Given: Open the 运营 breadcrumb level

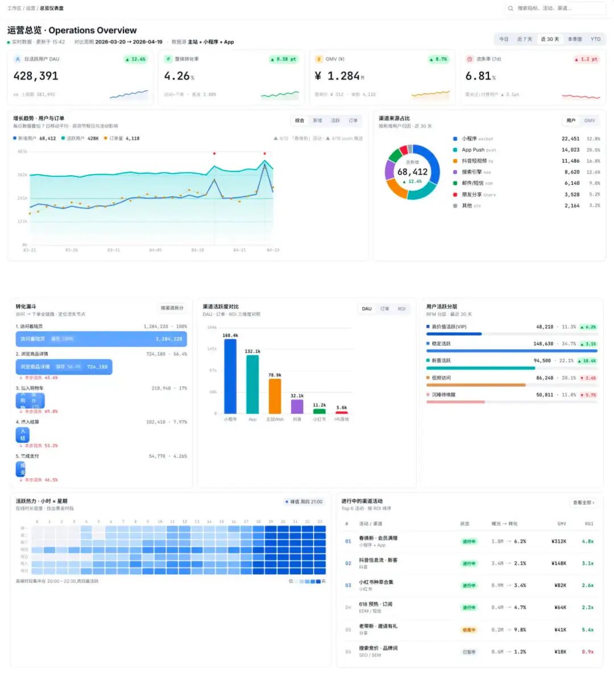Looking at the screenshot, I should click(30, 9).
